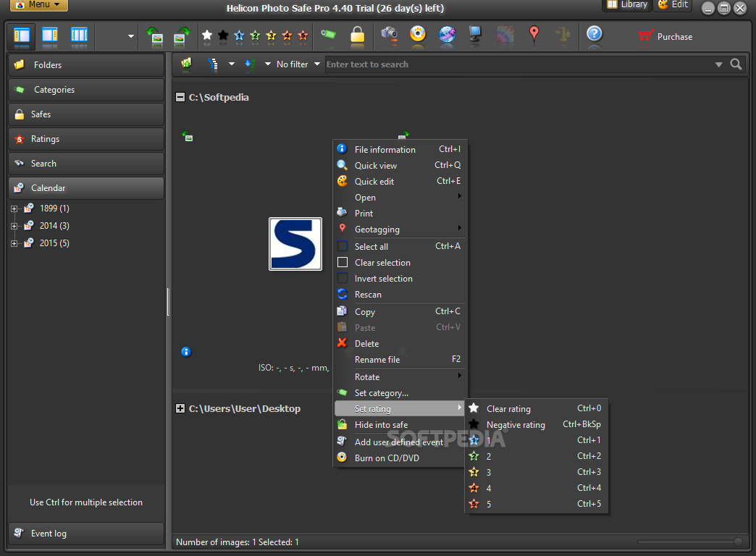Rotate image counterclockwise using toolbar icon
Screen dimensions: 756x556
[x=155, y=36]
